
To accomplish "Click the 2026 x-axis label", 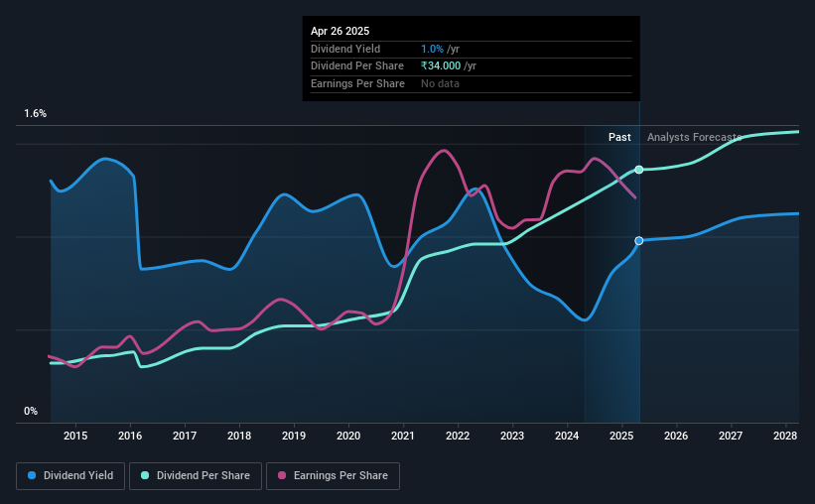I will 676,436.
